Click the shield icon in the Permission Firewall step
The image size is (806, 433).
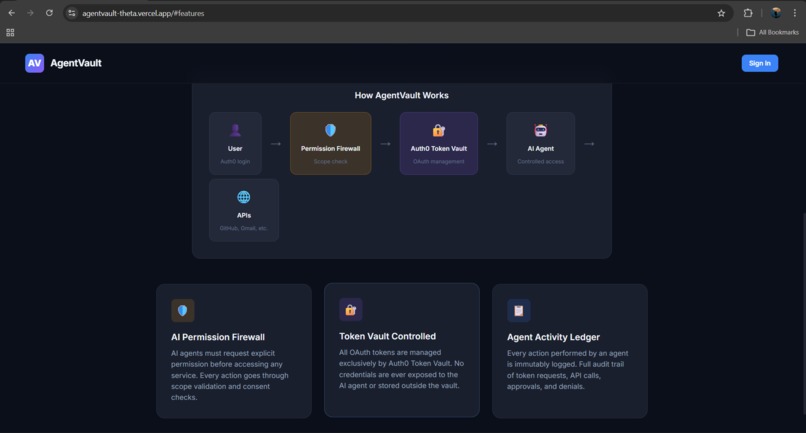tap(331, 130)
